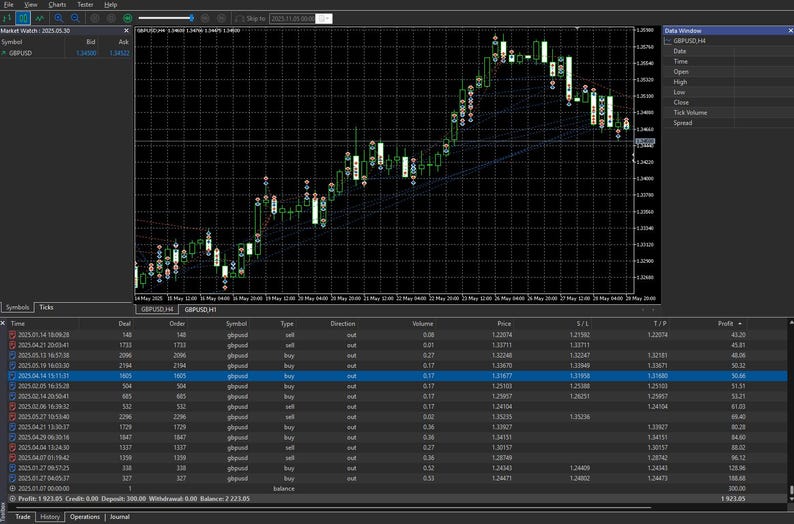794x524 pixels.
Task: Open the Charts menu
Action: tap(57, 5)
